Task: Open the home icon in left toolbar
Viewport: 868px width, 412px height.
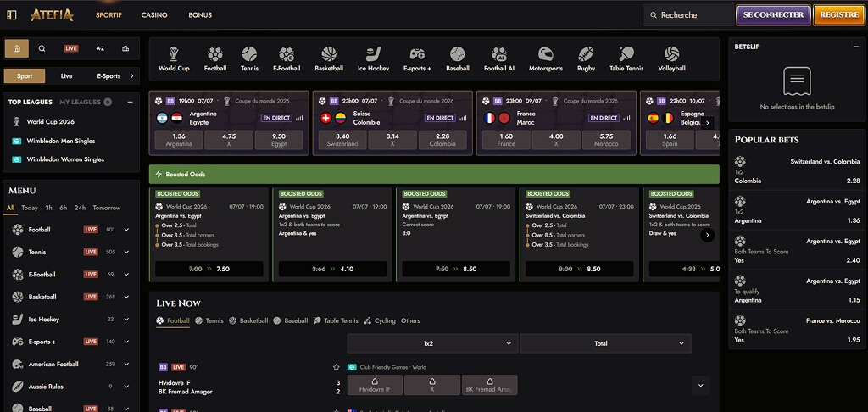Action: tap(17, 48)
